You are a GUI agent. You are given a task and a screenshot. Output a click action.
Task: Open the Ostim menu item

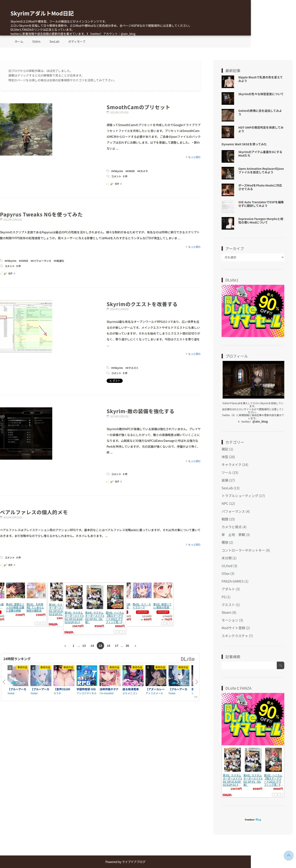pos(36,41)
